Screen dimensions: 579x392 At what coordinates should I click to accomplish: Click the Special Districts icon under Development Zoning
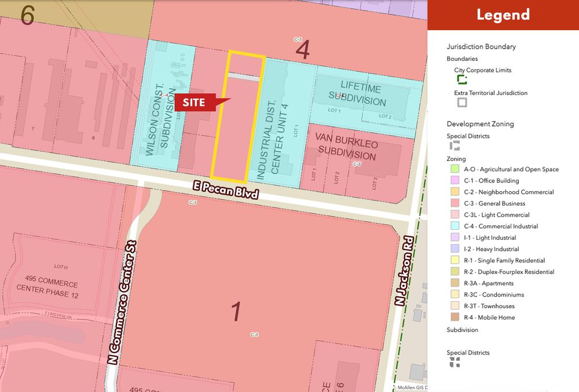[455, 146]
